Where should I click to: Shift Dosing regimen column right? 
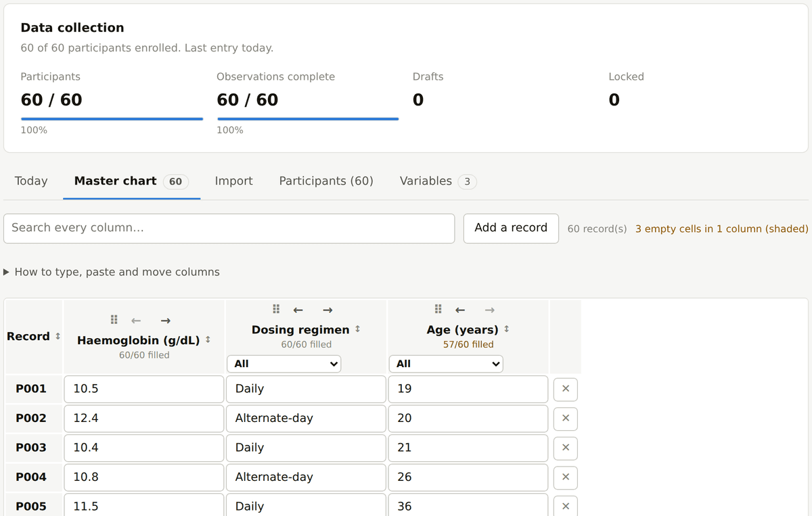(328, 309)
